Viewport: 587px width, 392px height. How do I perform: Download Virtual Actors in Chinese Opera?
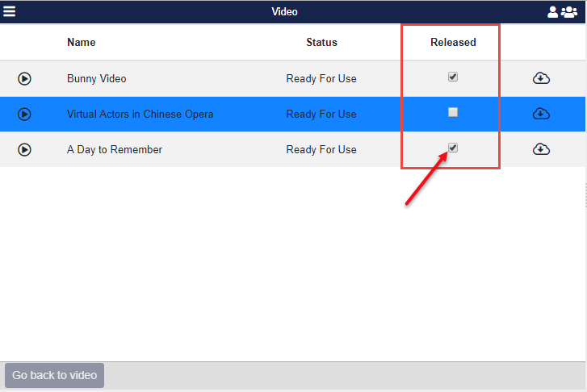click(541, 114)
